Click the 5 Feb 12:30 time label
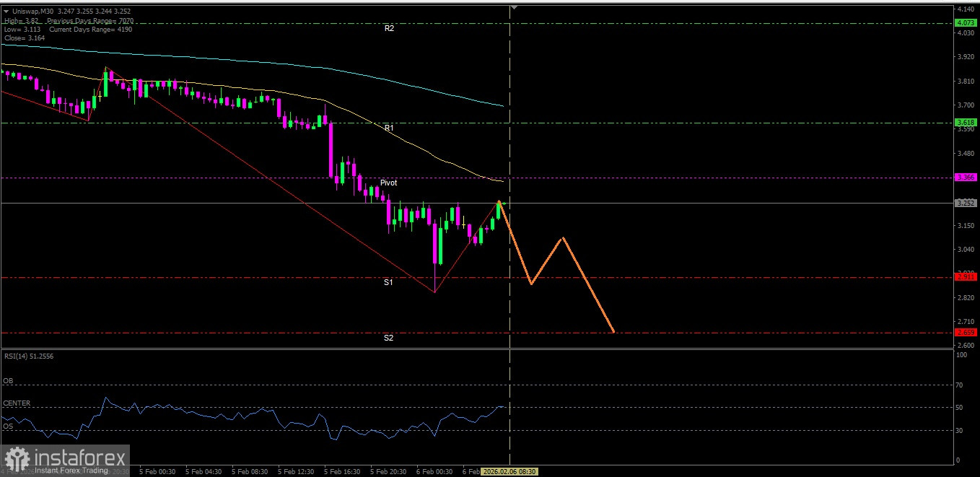The width and height of the screenshot is (980, 477). click(x=296, y=471)
